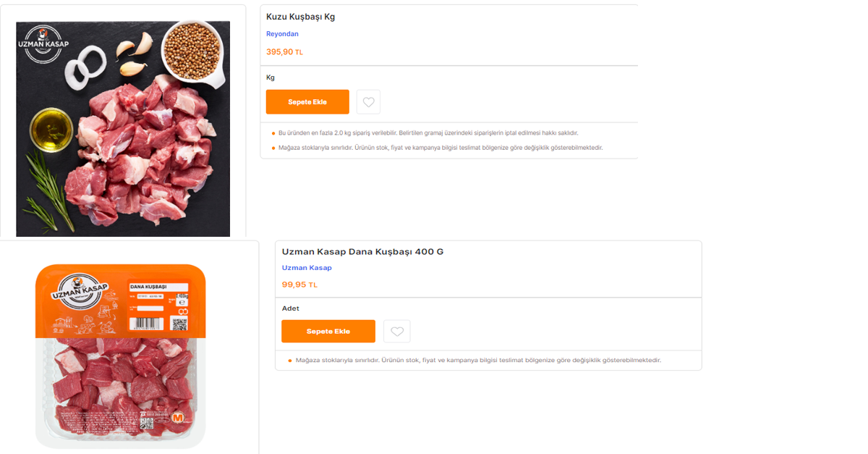The width and height of the screenshot is (868, 454).
Task: Click Uzman Kasap logo on the lamb photo
Action: tap(43, 41)
